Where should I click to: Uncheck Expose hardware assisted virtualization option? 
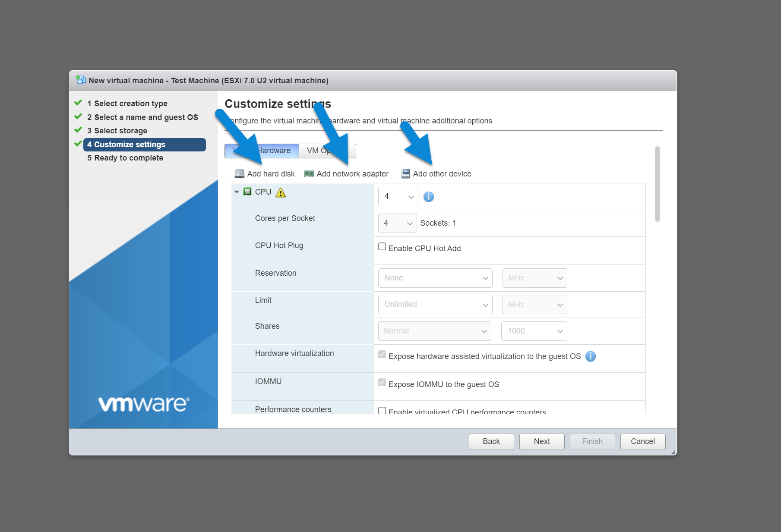[382, 354]
